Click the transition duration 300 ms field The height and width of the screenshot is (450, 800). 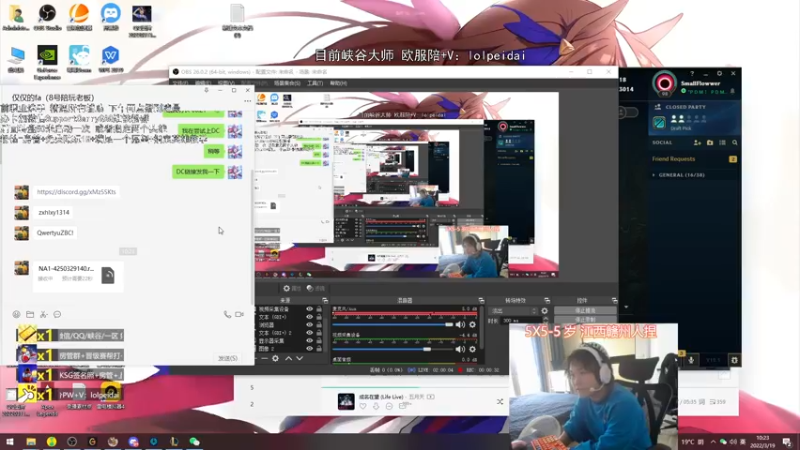520,320
